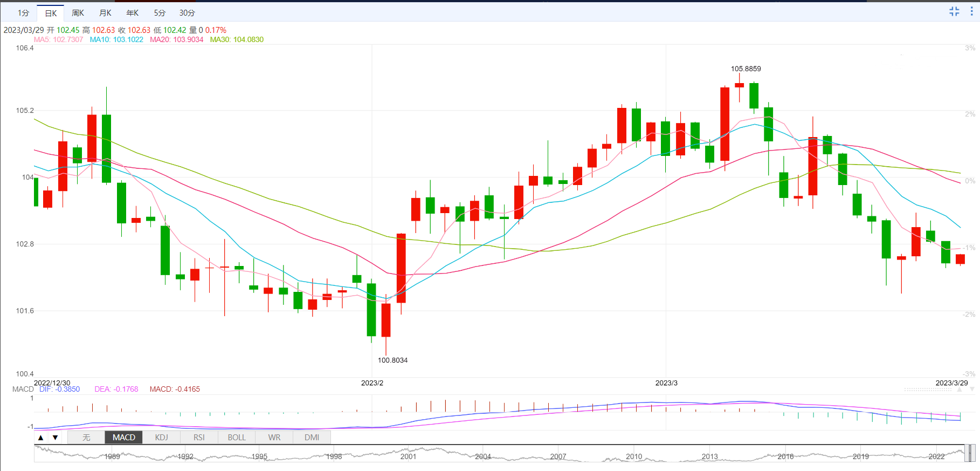Click the 2001 area on the overview timeline

point(409,456)
